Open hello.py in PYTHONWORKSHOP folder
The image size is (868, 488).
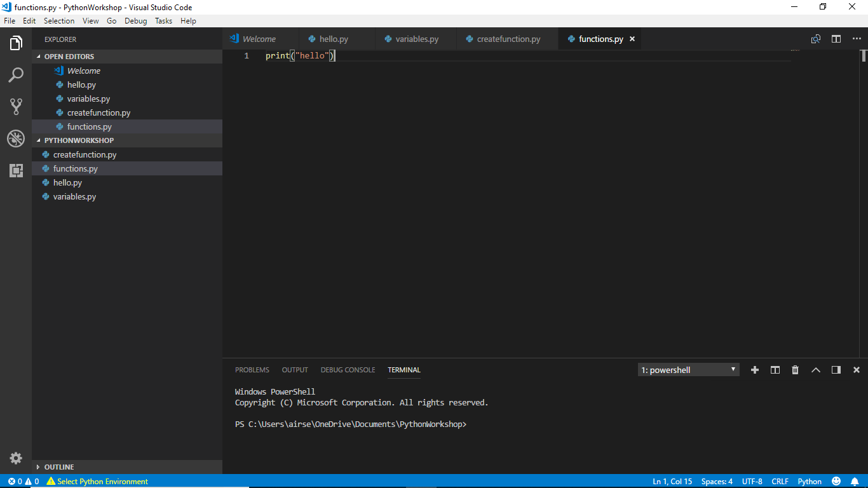(127, 182)
